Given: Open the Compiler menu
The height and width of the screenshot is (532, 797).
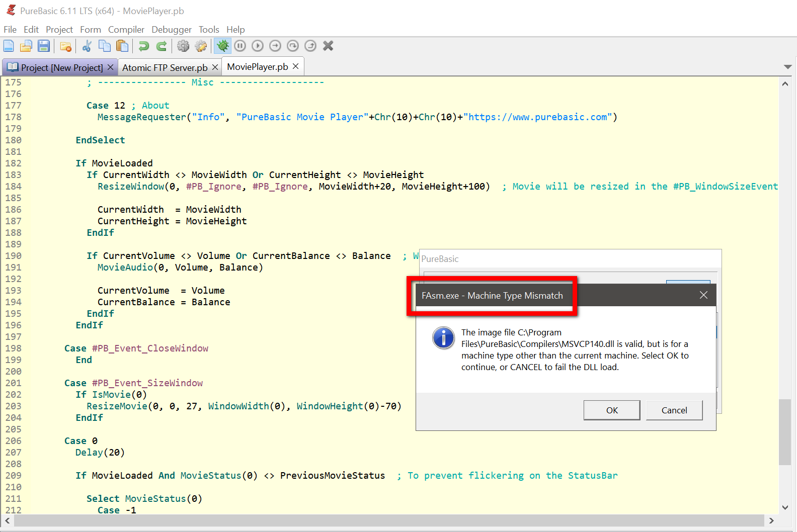Looking at the screenshot, I should point(126,30).
